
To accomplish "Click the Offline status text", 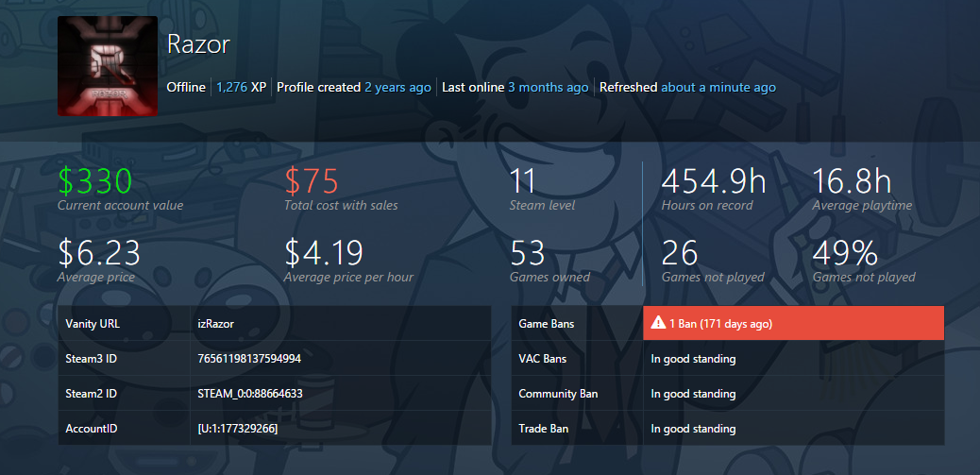I will (186, 88).
